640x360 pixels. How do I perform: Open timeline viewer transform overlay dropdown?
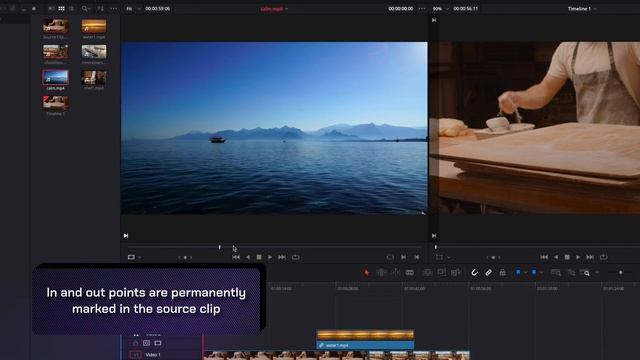[x=442, y=257]
